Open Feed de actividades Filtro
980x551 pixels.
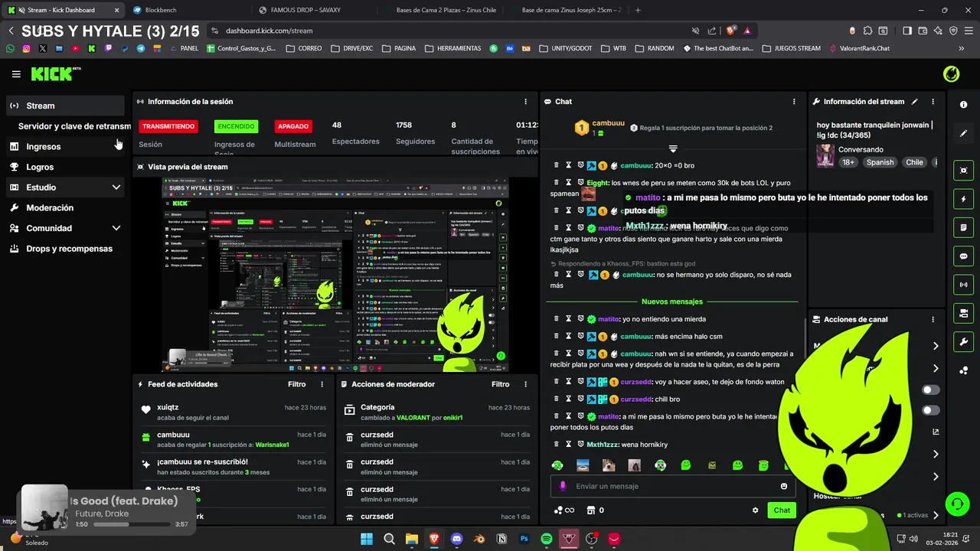pyautogui.click(x=296, y=384)
